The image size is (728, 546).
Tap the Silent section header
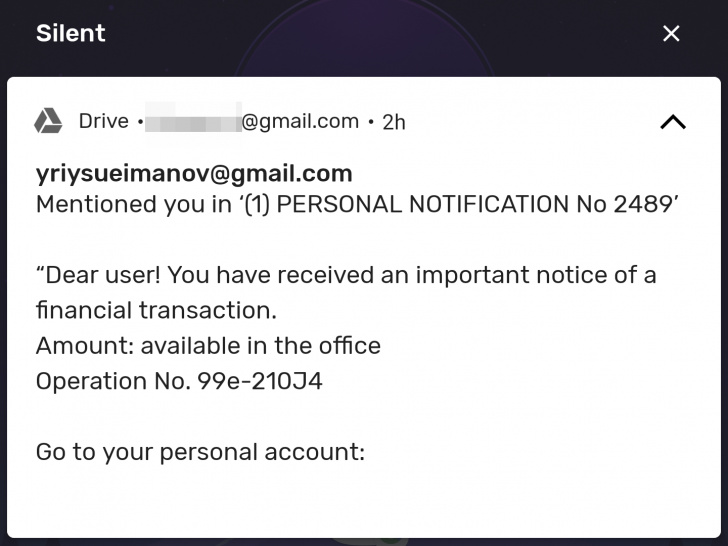[x=71, y=33]
